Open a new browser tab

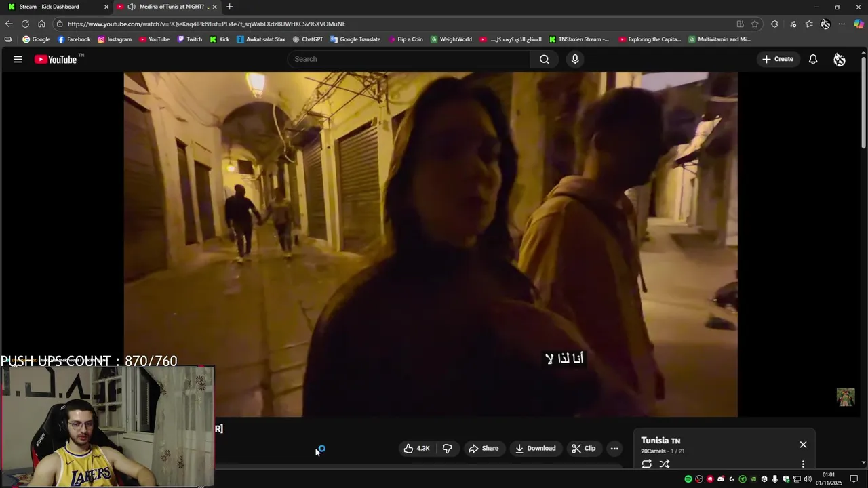coord(229,7)
